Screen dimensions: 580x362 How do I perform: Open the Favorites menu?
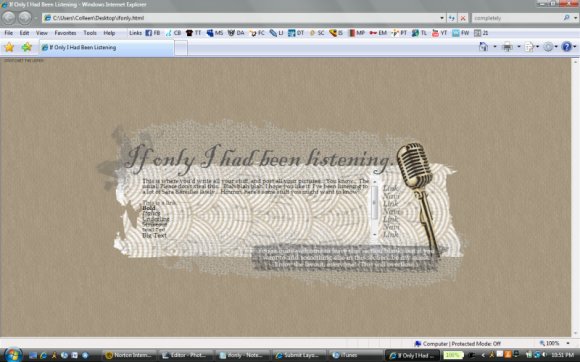[65, 33]
